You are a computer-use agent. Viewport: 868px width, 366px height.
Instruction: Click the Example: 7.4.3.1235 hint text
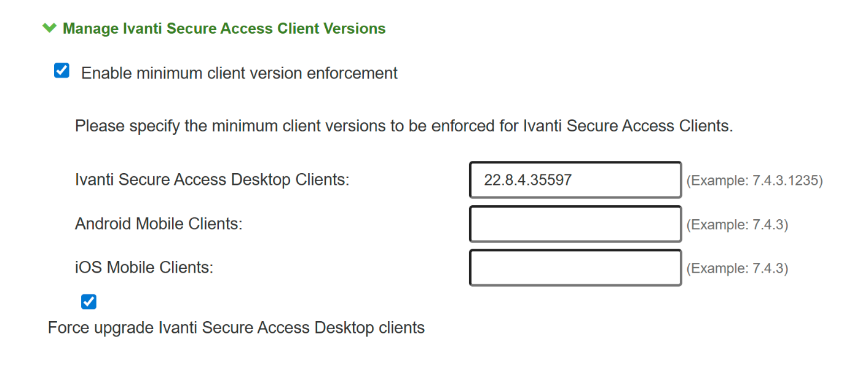click(754, 181)
